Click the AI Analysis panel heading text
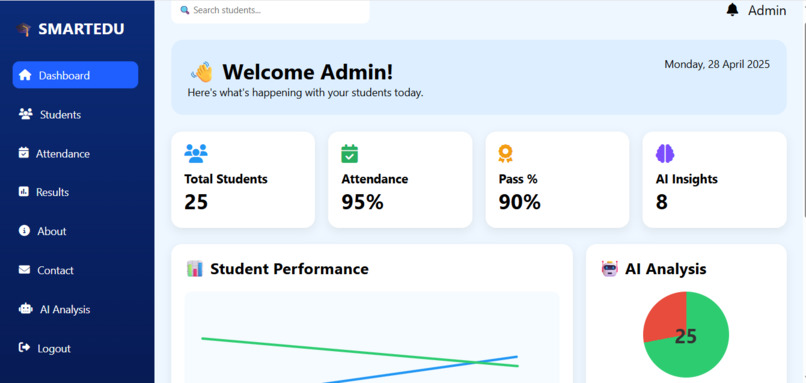Screen dimensions: 806x383 tap(666, 269)
